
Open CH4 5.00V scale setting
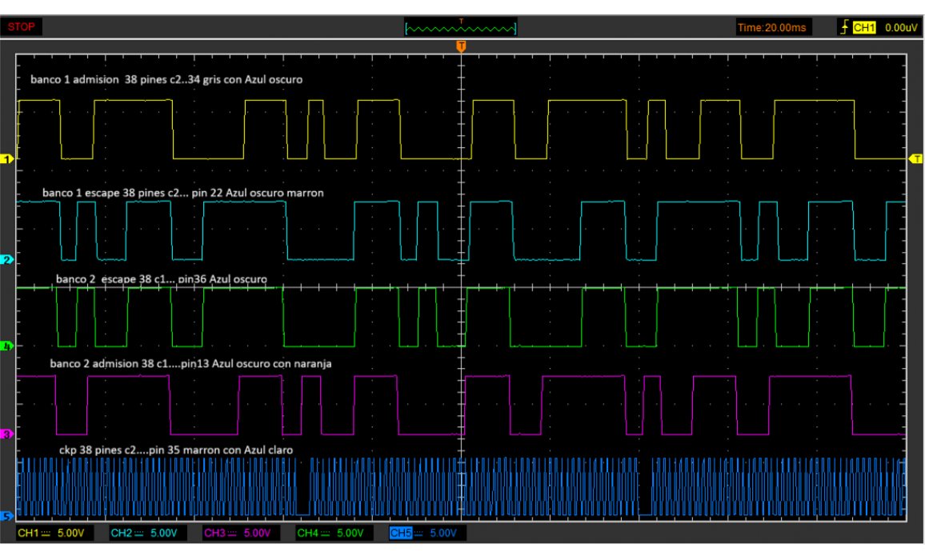coord(334,533)
